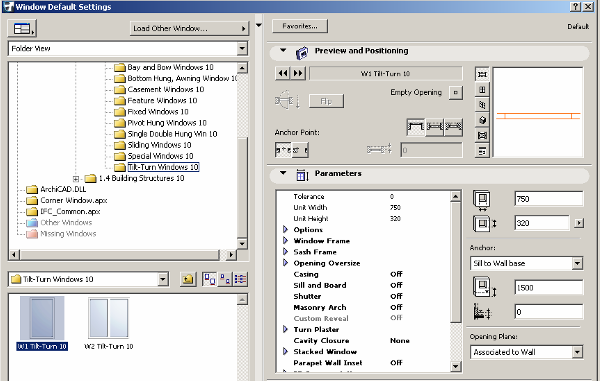Select the first reveal geometry icon button

tap(416, 127)
